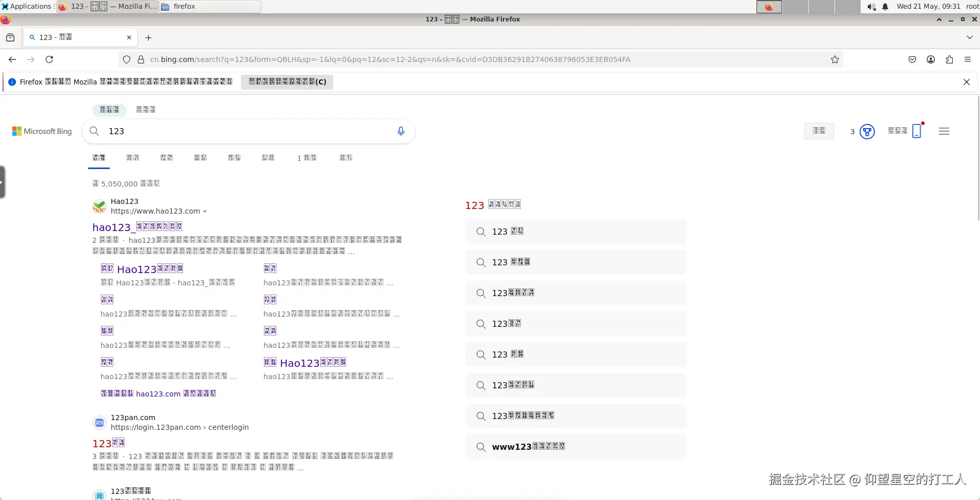Select the first related search suggestion 123
This screenshot has height=500, width=980.
pyautogui.click(x=576, y=232)
